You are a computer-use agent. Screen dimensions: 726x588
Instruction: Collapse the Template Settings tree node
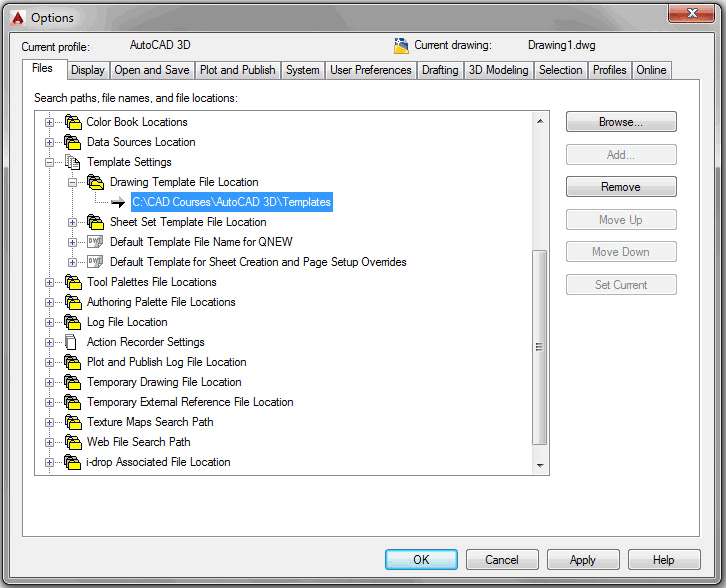[50, 162]
